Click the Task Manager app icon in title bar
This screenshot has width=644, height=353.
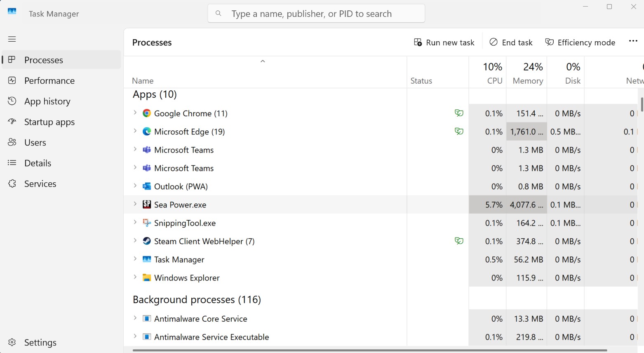pyautogui.click(x=12, y=12)
